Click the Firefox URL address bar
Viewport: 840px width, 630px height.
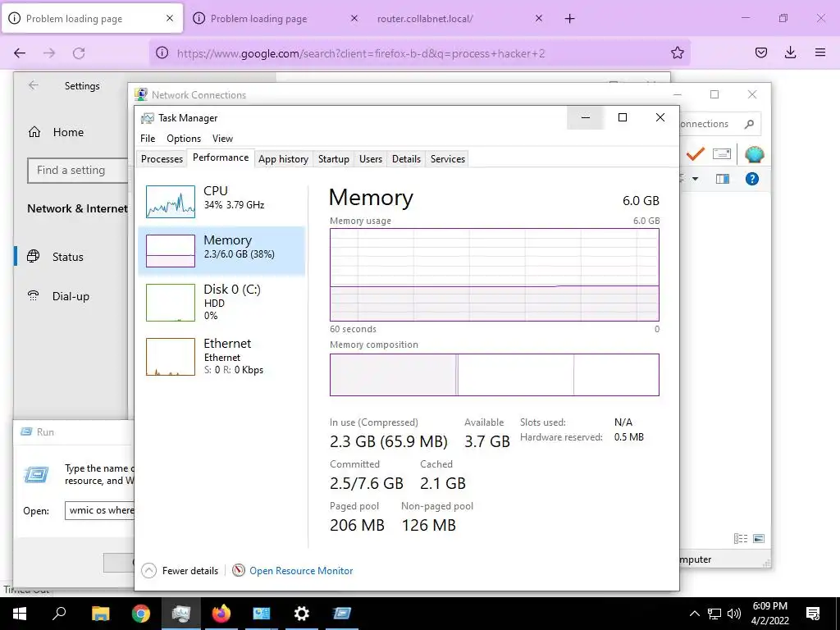419,53
